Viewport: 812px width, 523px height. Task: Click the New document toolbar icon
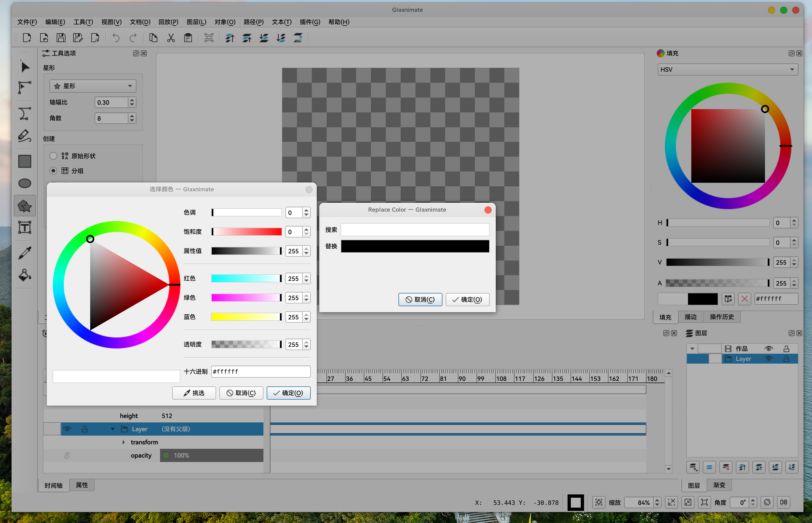pyautogui.click(x=27, y=38)
